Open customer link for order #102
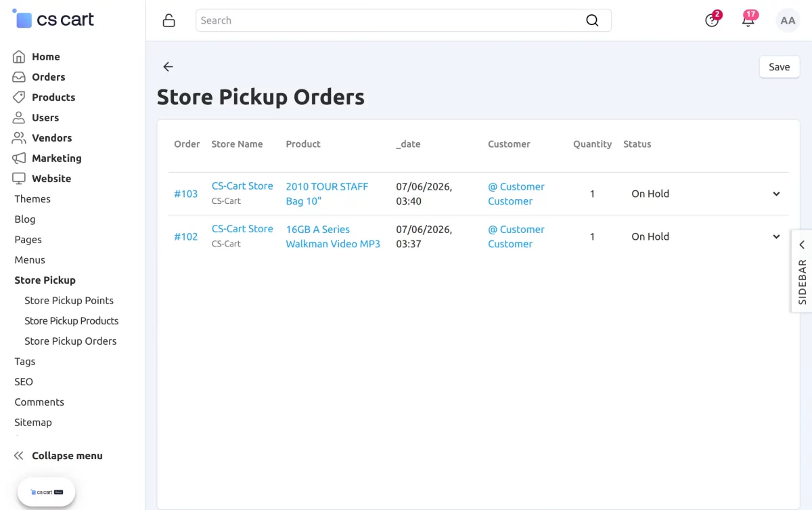 pos(516,236)
